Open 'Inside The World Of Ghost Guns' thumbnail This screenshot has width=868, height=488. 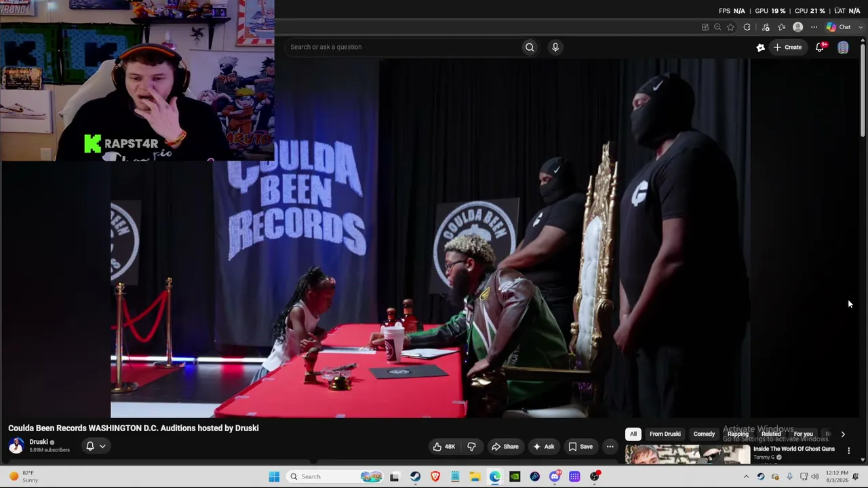point(688,454)
